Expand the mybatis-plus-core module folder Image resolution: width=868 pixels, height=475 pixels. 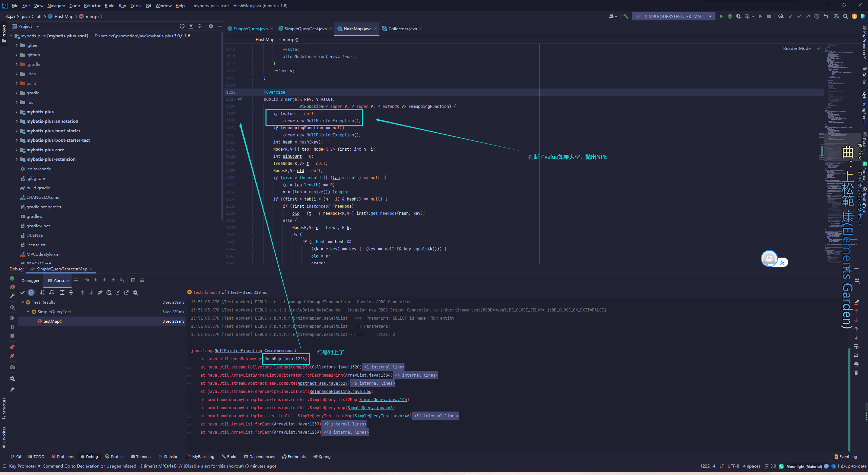click(17, 150)
